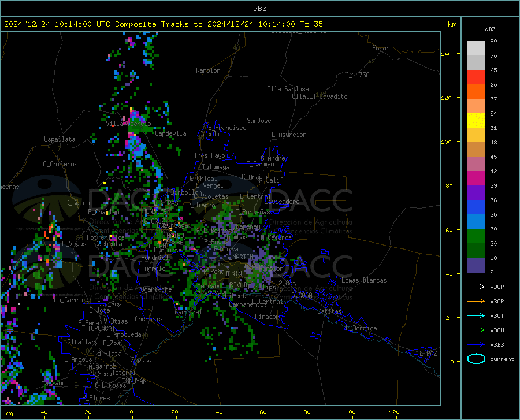Click the L_Asuncion label

(x=289, y=135)
